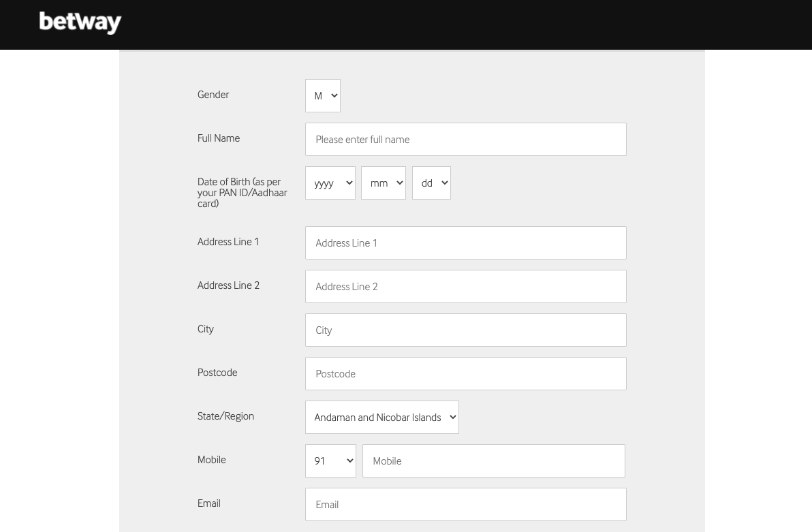Click the Betway logo
The width and height of the screenshot is (812, 532).
coord(80,22)
